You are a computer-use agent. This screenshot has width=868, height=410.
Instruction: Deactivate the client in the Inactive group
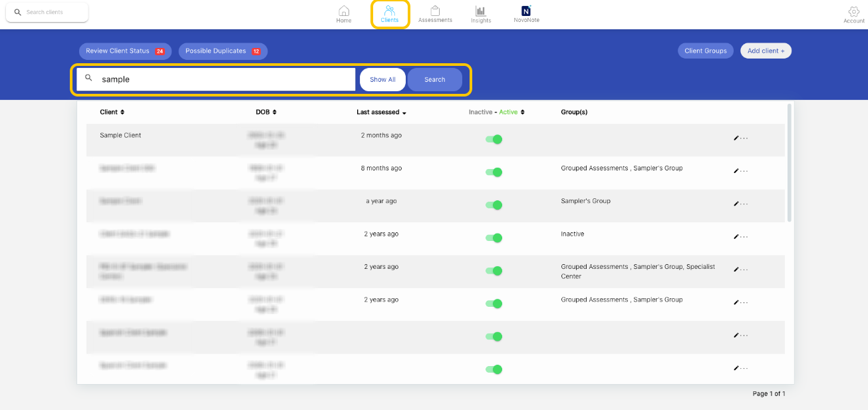tap(494, 238)
